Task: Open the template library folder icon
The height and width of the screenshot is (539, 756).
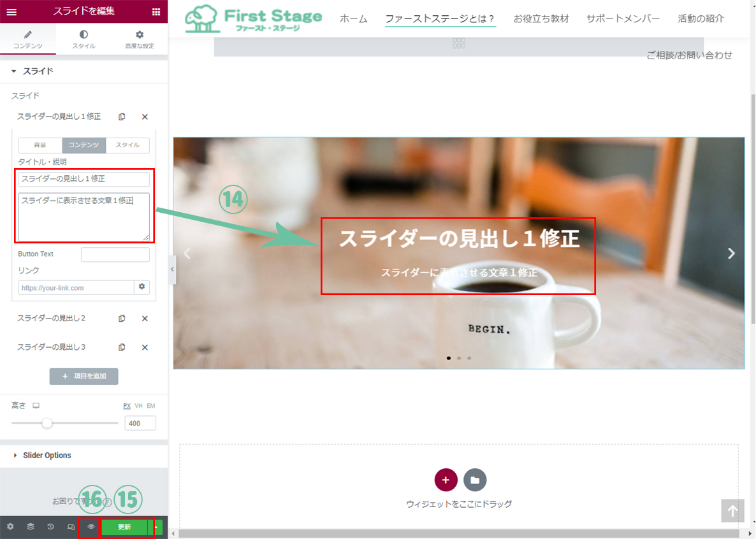Action: pos(475,480)
